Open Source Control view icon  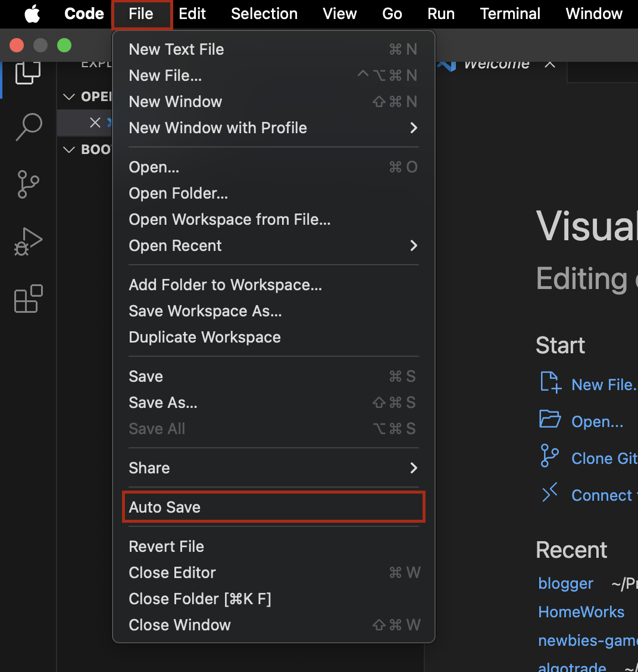(29, 184)
